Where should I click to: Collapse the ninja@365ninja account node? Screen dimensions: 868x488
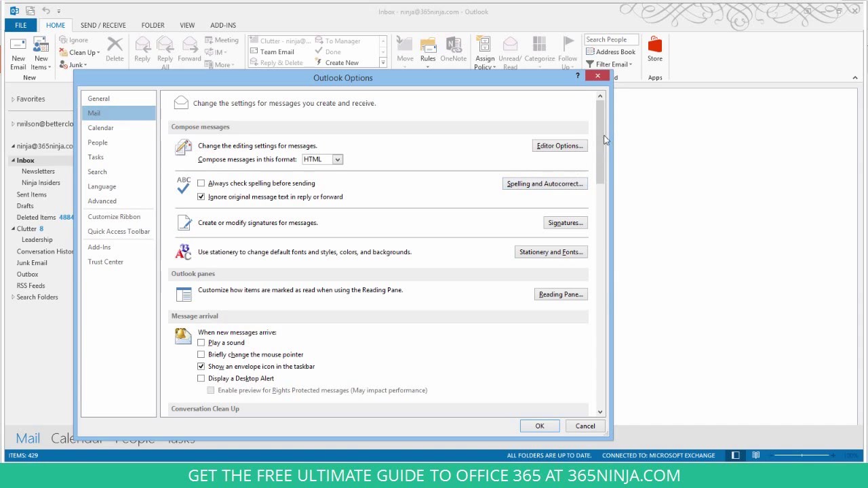[13, 146]
